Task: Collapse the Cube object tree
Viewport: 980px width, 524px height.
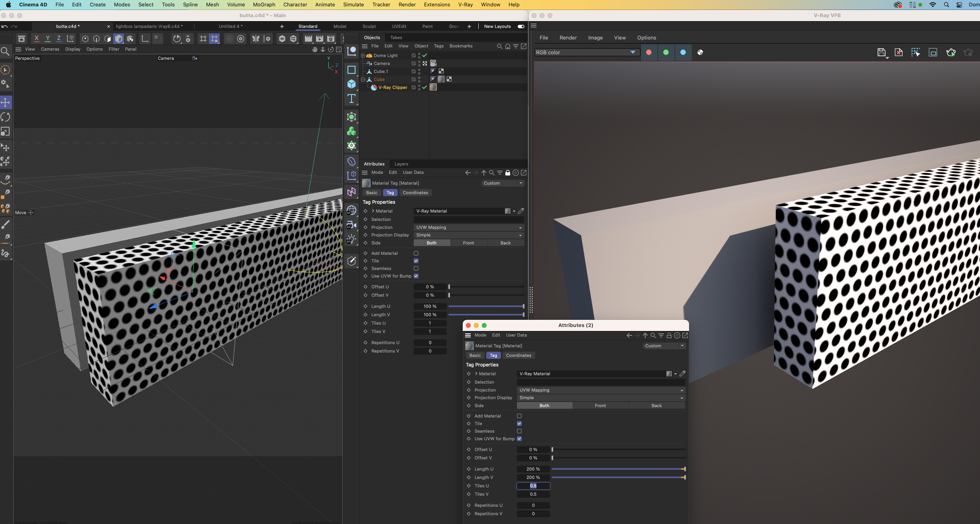Action: click(x=363, y=79)
